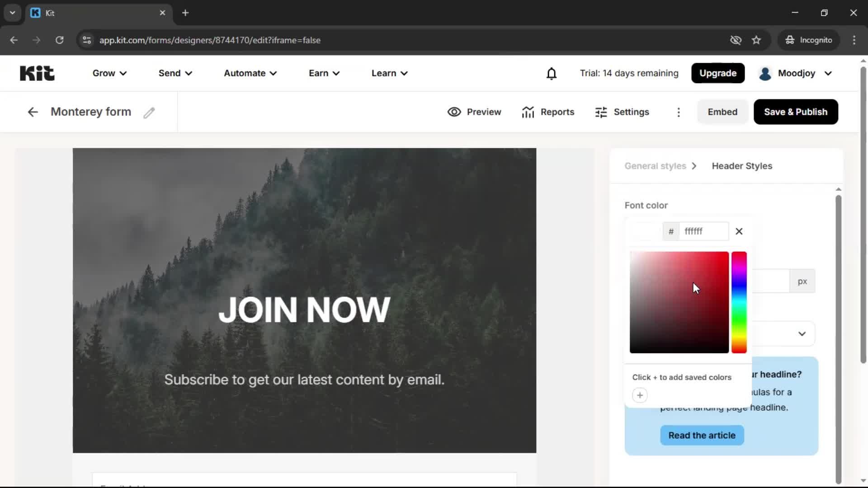Expand the dropdown below the color picker

click(x=802, y=333)
